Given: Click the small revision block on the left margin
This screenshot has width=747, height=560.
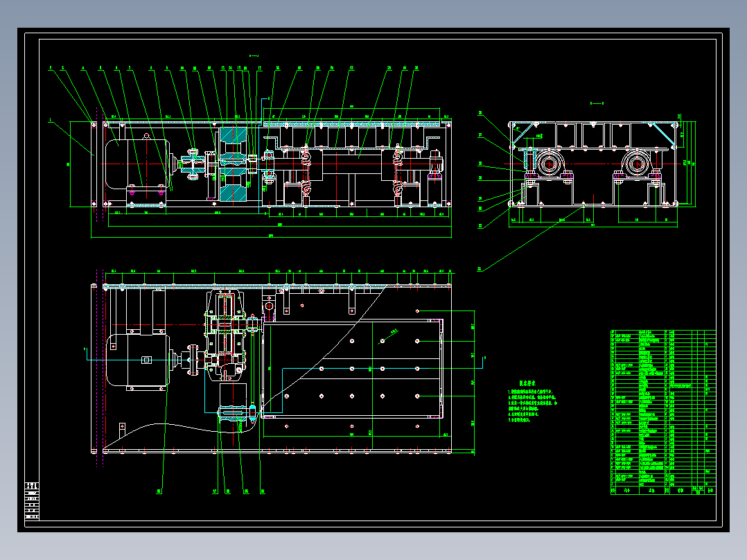Looking at the screenshot, I should pos(32,501).
